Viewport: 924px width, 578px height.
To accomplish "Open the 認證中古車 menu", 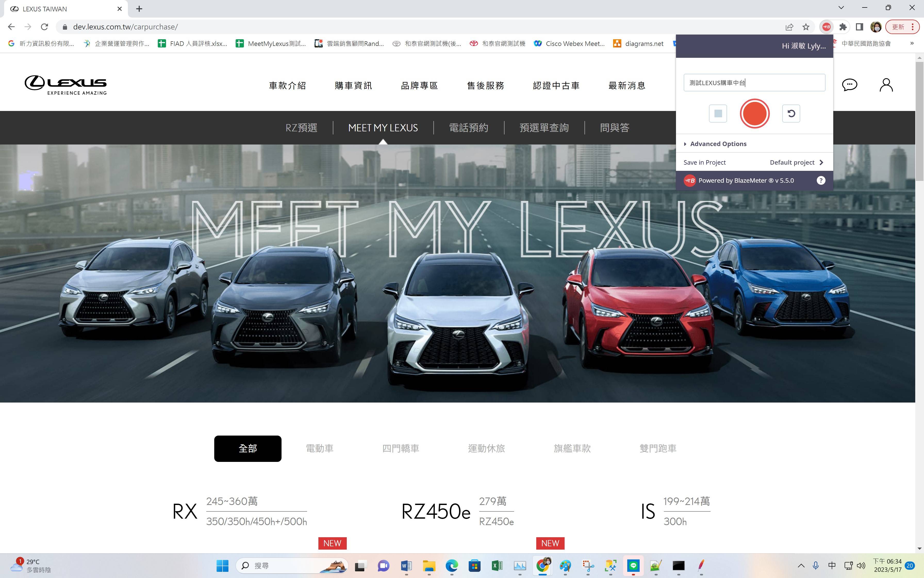I will pos(556,86).
